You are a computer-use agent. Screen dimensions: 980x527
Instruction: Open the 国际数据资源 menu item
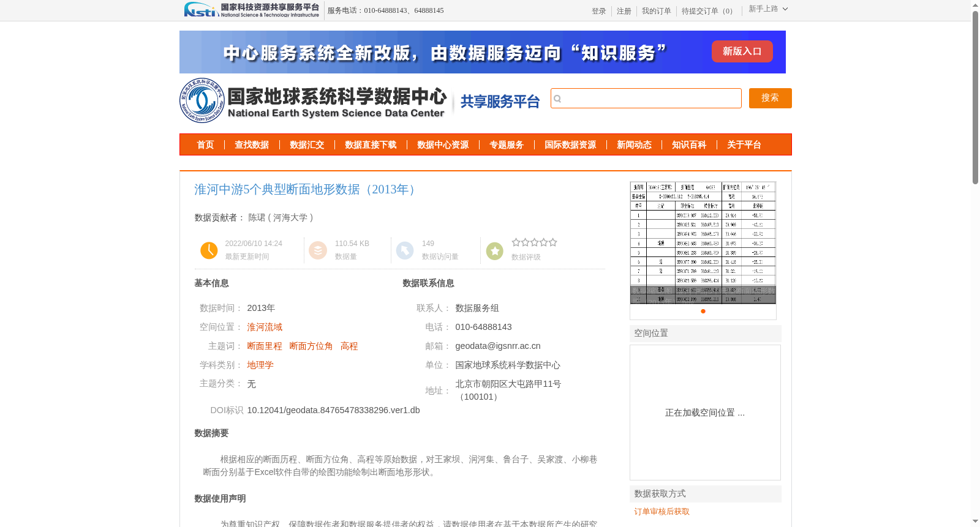tap(570, 145)
